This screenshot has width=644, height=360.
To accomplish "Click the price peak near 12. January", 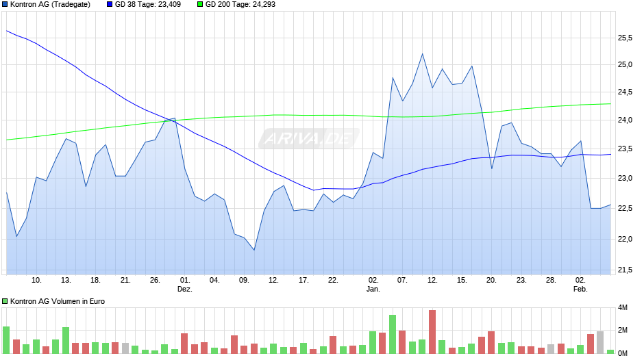I will (x=422, y=54).
